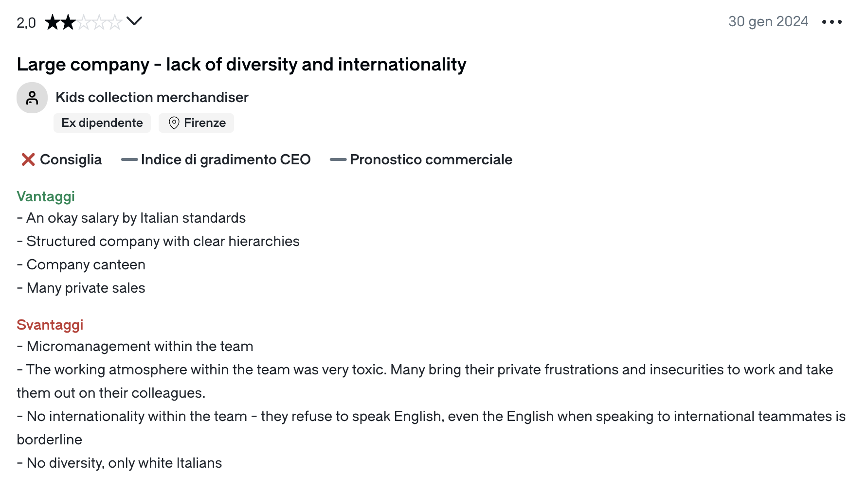Click the 2,0 rating number
Viewport: 868px width, 492px height.
tap(26, 23)
